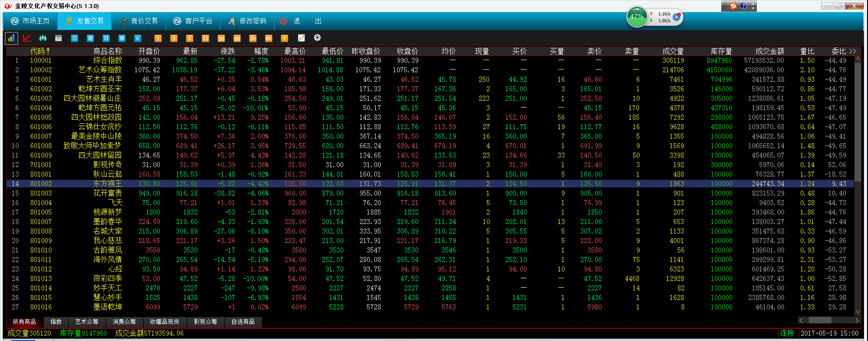Viewport: 868px width, 341px height.
Task: Select monthly (月) K-line period
Action: [106, 38]
